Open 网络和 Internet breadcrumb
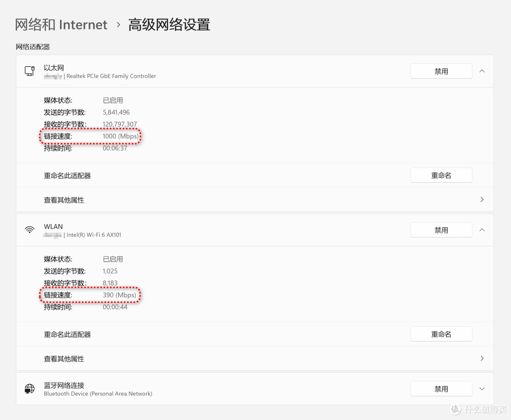Screen dimensions: 511x420 click(61, 25)
